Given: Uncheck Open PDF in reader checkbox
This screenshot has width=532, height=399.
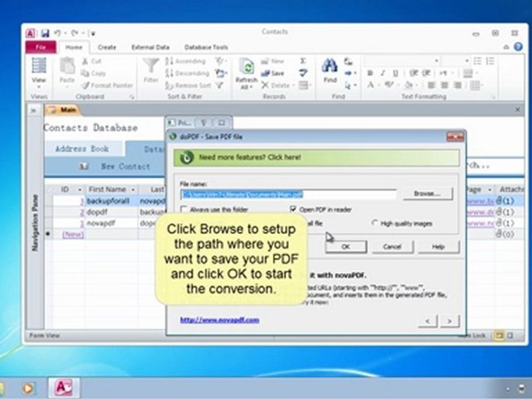Looking at the screenshot, I should point(293,209).
